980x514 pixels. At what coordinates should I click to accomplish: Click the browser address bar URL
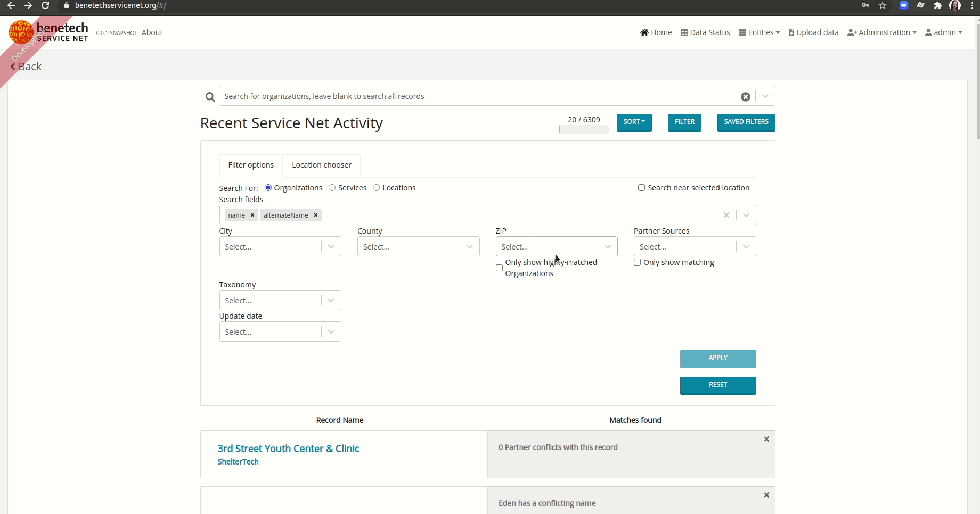coord(120,5)
